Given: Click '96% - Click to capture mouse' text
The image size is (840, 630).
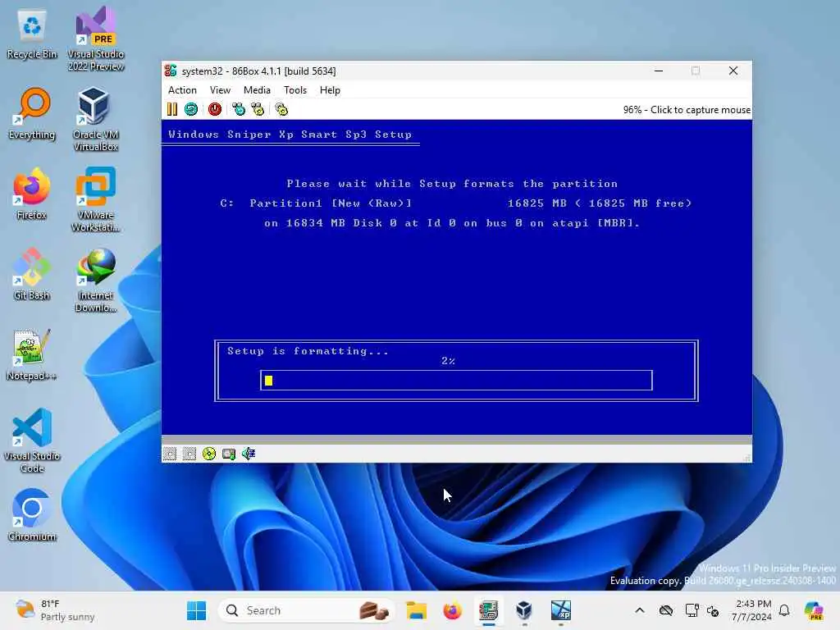Looking at the screenshot, I should point(687,110).
